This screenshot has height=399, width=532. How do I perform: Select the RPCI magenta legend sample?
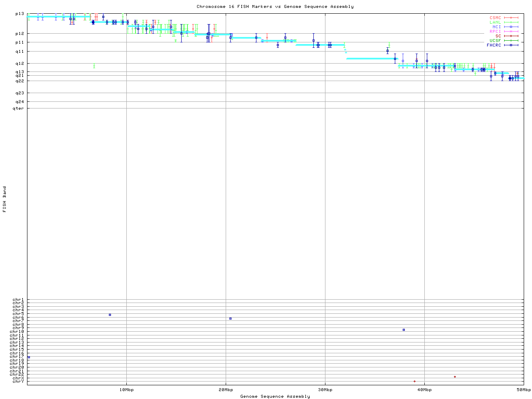point(511,32)
